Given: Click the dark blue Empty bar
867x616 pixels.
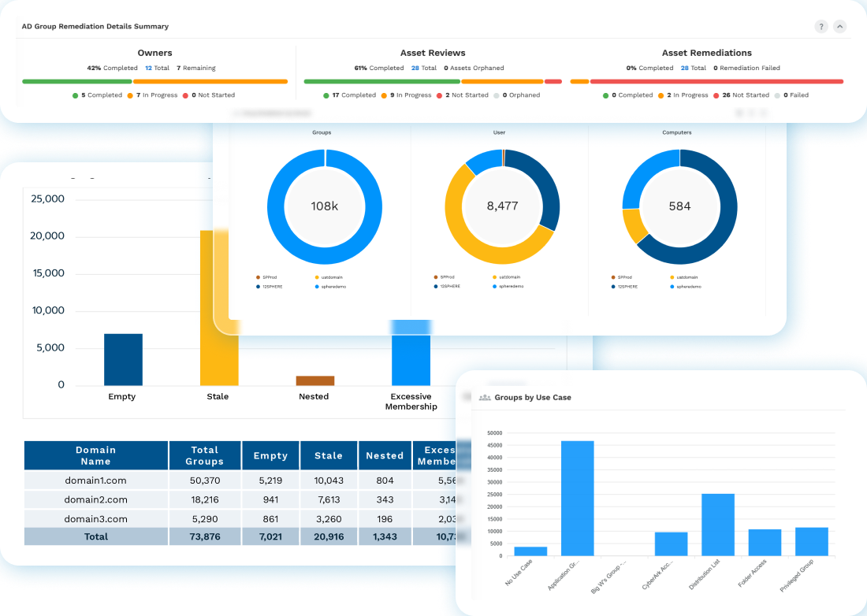Looking at the screenshot, I should pyautogui.click(x=123, y=359).
